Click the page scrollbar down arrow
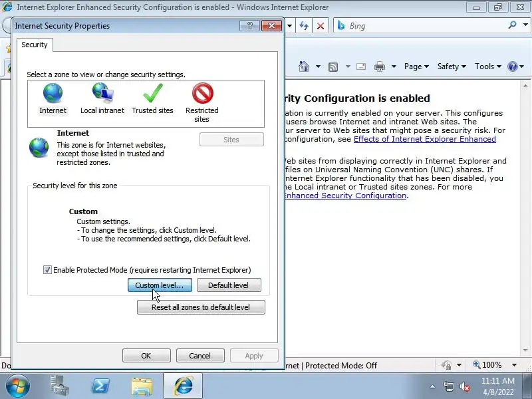 point(525,350)
